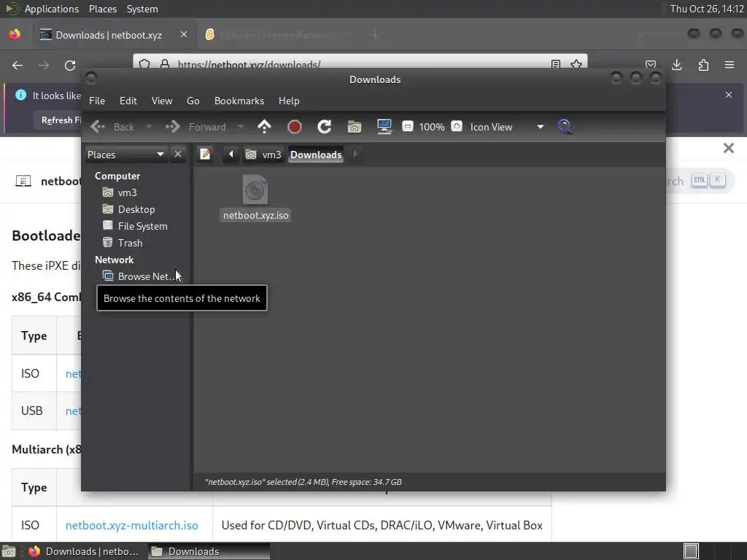Click the Refresh Firefox button
Image resolution: width=747 pixels, height=560 pixels.
click(60, 120)
